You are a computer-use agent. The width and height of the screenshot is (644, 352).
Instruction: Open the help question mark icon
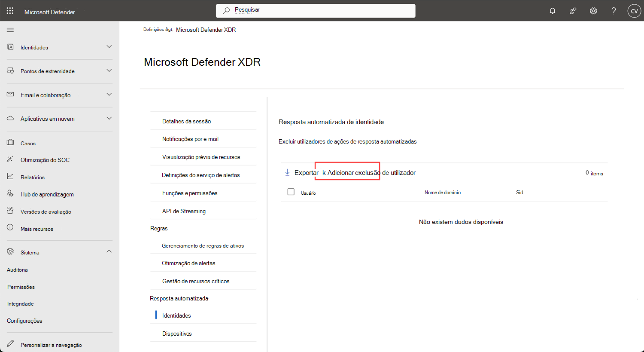614,11
